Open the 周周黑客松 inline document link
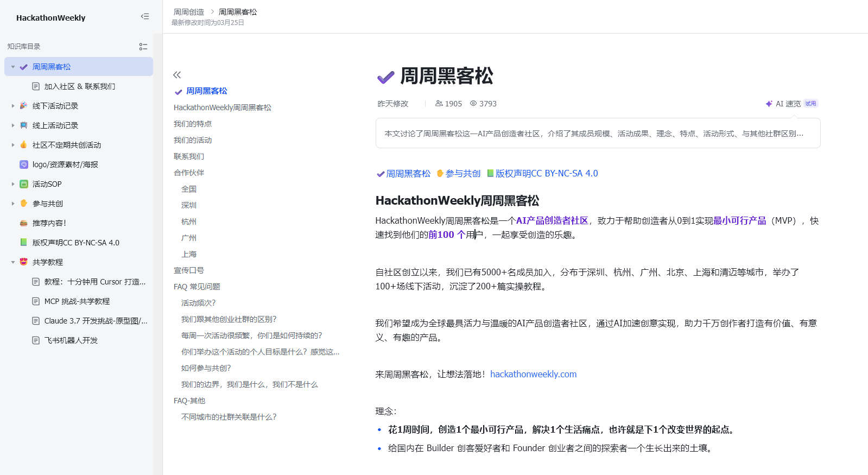This screenshot has width=868, height=475. click(x=403, y=174)
